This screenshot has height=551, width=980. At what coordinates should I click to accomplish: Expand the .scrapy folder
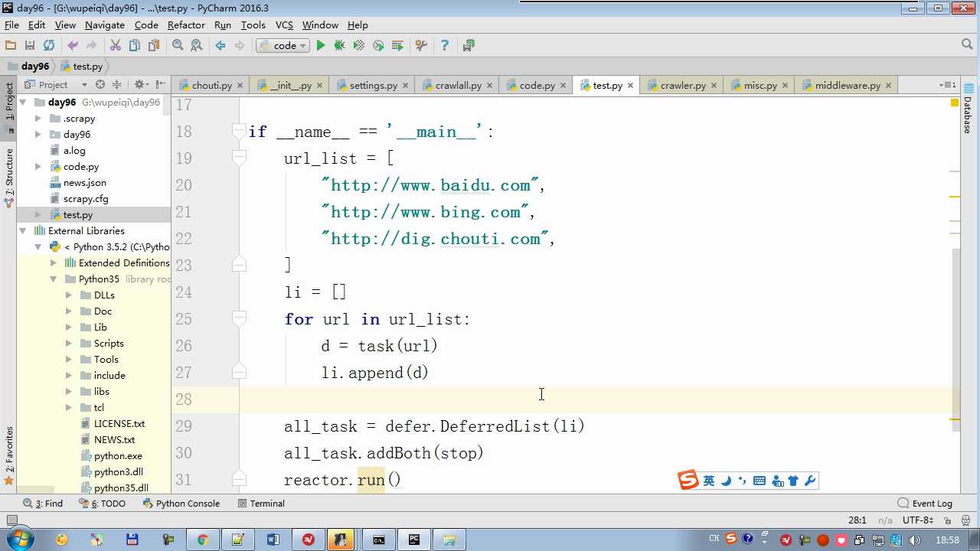[38, 119]
